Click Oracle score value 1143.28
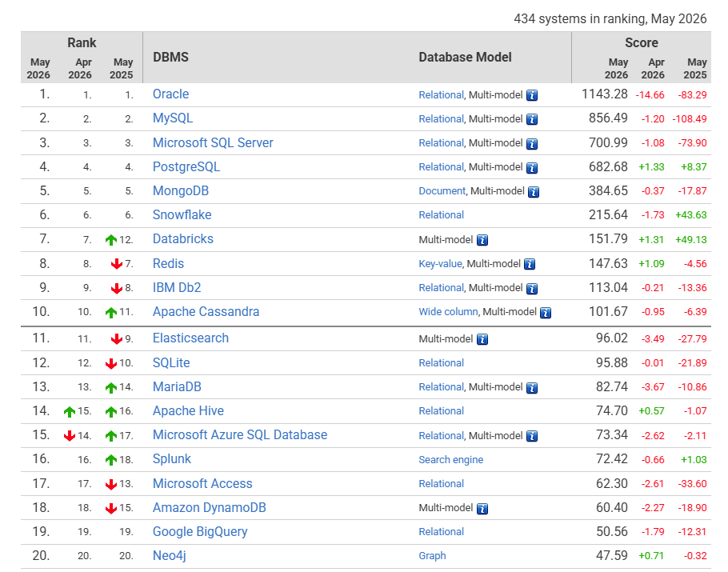This screenshot has width=728, height=572. [605, 94]
